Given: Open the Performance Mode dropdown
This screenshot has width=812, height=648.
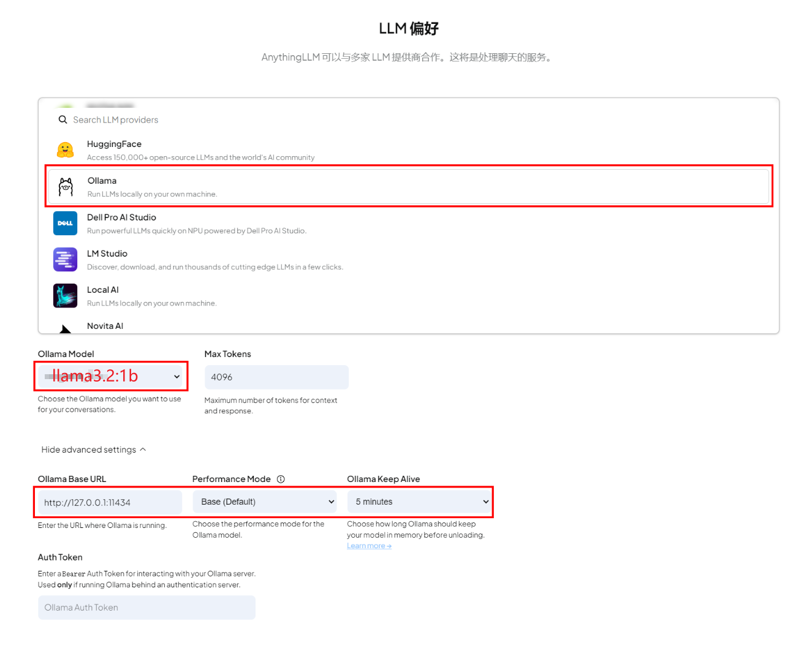Looking at the screenshot, I should [265, 502].
